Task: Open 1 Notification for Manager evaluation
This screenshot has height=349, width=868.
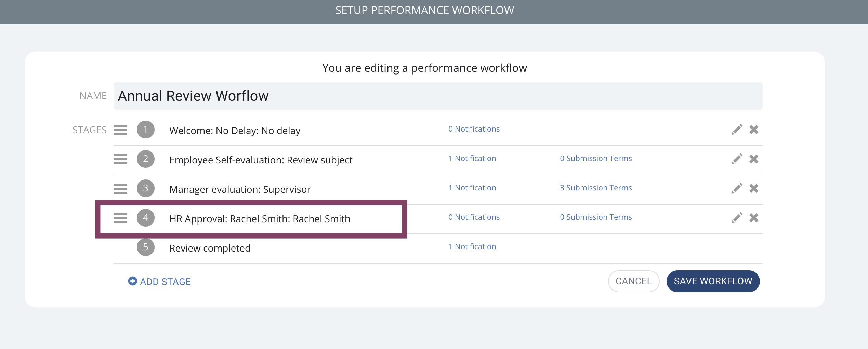Action: [x=472, y=188]
